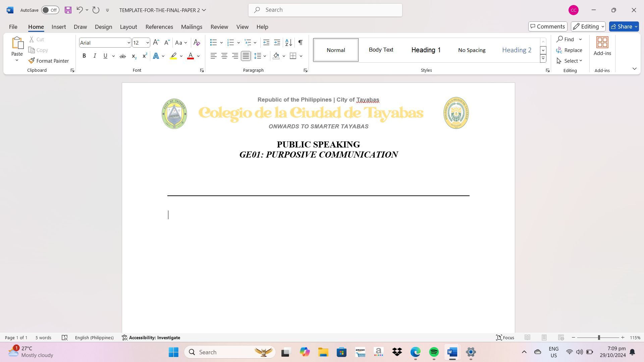Viewport: 644px width, 362px height.
Task: Apply strikethrough formatting
Action: (123, 56)
